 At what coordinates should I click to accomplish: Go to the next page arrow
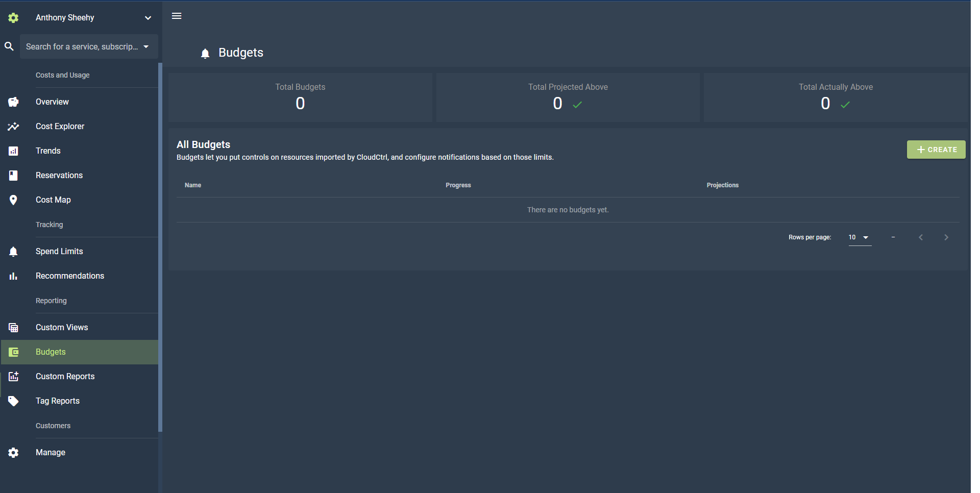946,237
